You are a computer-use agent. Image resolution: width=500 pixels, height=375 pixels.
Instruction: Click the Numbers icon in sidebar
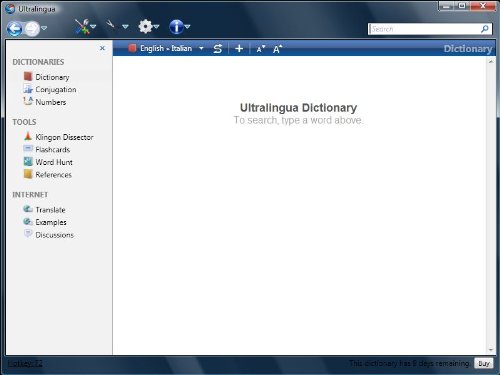pyautogui.click(x=28, y=101)
